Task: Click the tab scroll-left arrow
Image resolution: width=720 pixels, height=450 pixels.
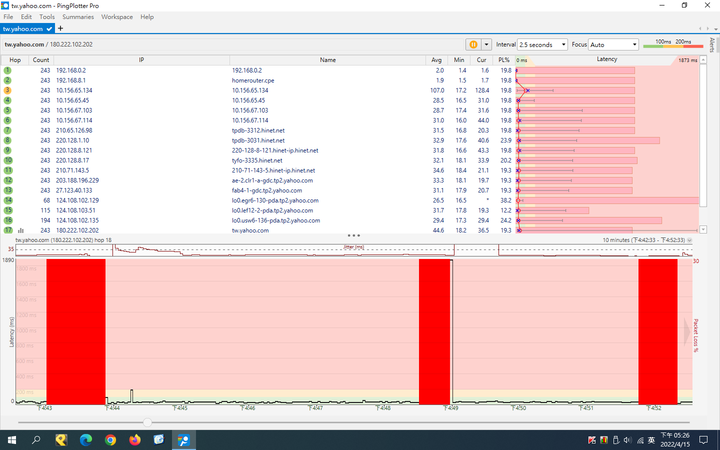Action: [700, 28]
